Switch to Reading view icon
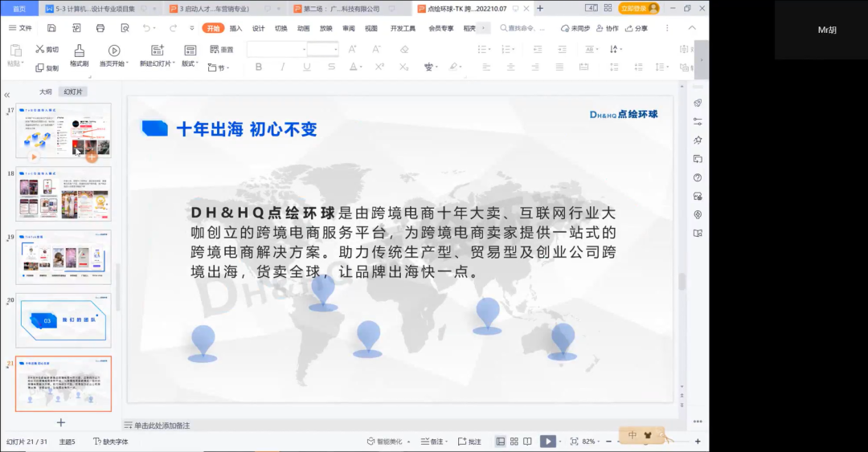The width and height of the screenshot is (868, 452). click(527, 442)
